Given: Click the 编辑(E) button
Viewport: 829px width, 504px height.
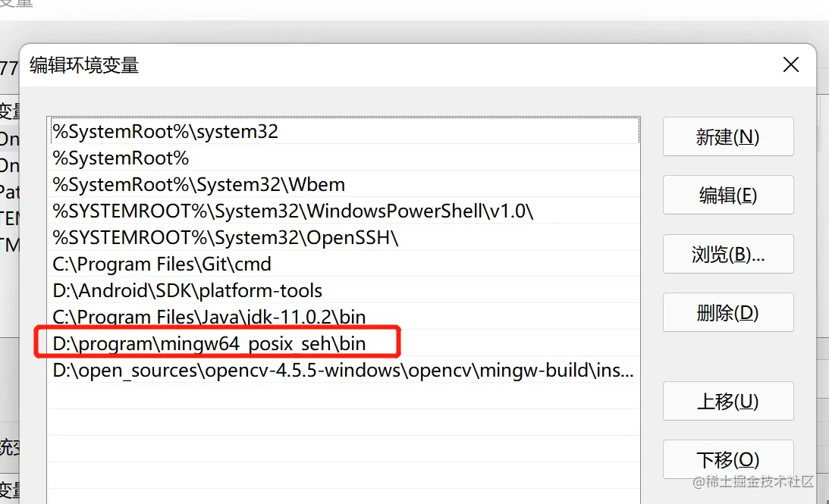Looking at the screenshot, I should pyautogui.click(x=728, y=196).
